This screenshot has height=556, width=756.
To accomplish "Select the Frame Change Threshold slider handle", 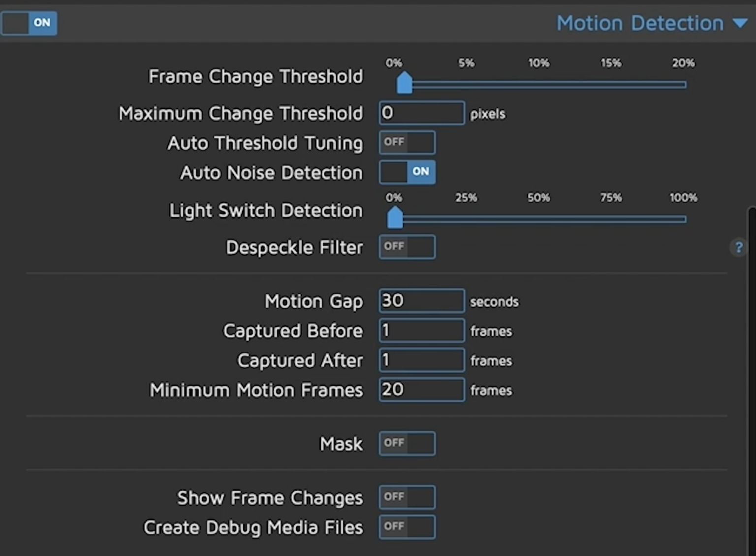I will click(x=404, y=83).
